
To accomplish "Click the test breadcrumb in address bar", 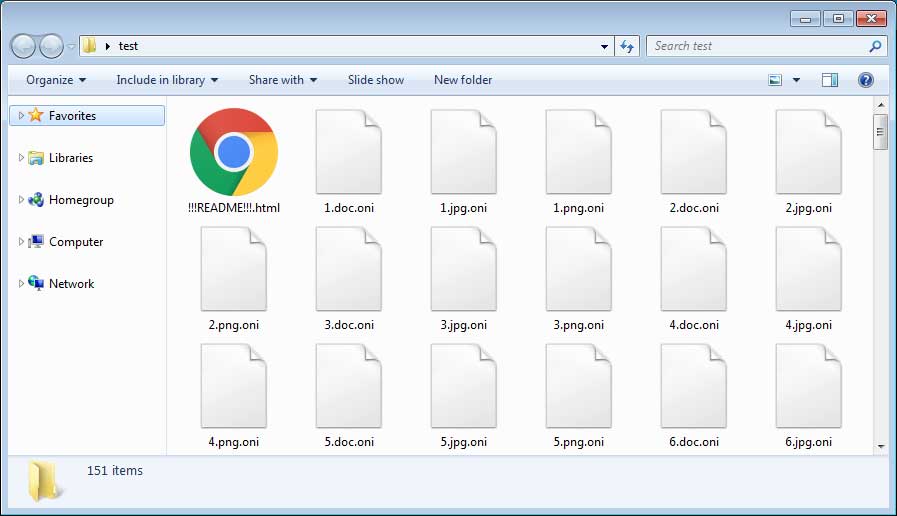I will [x=128, y=46].
